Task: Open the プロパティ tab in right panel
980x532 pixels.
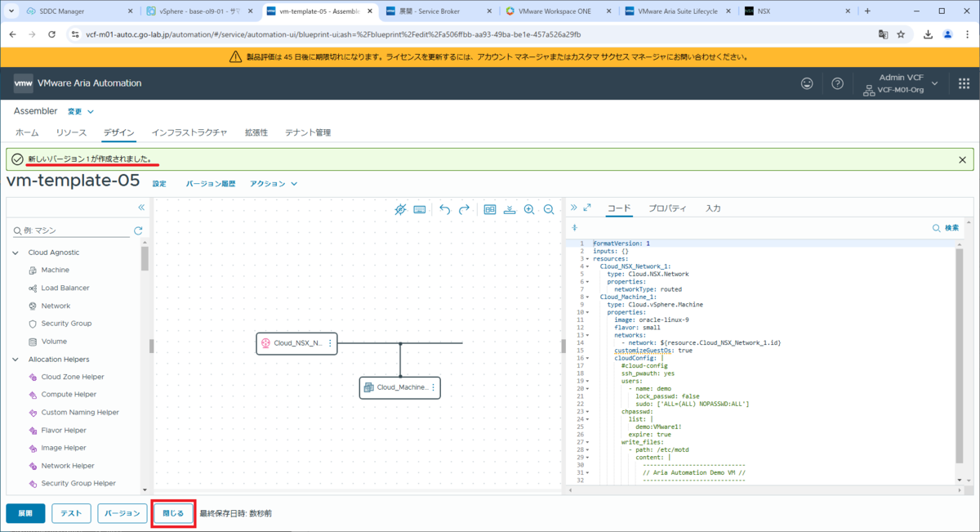Action: pyautogui.click(x=667, y=208)
